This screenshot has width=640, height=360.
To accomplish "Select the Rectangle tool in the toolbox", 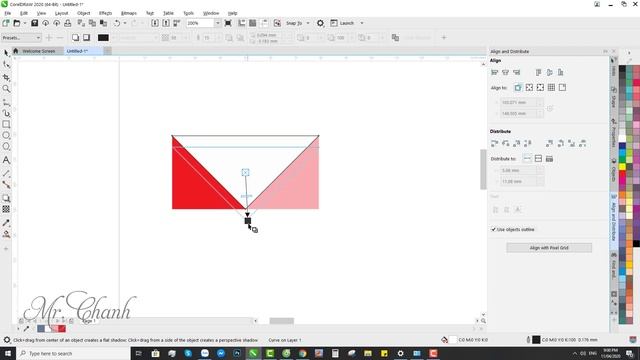I will coord(6,124).
